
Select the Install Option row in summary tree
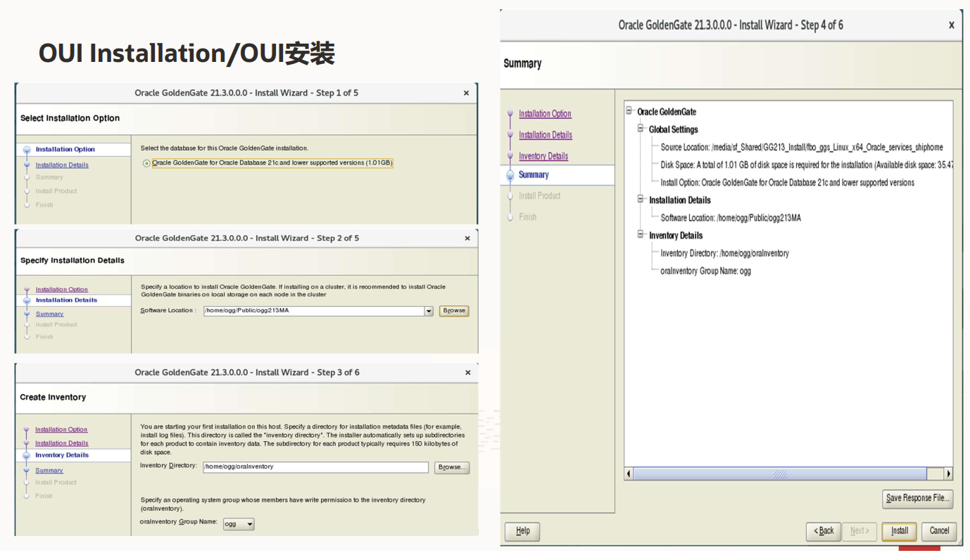pos(787,183)
